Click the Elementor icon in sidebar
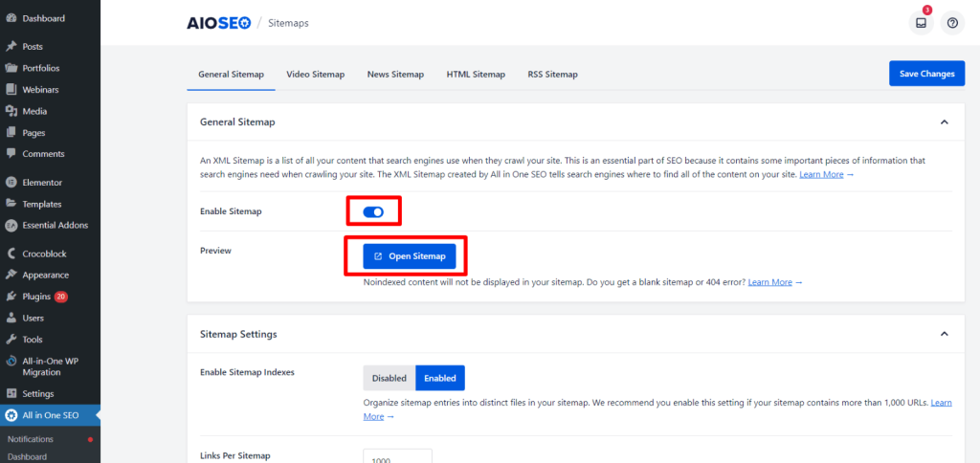 coord(11,183)
